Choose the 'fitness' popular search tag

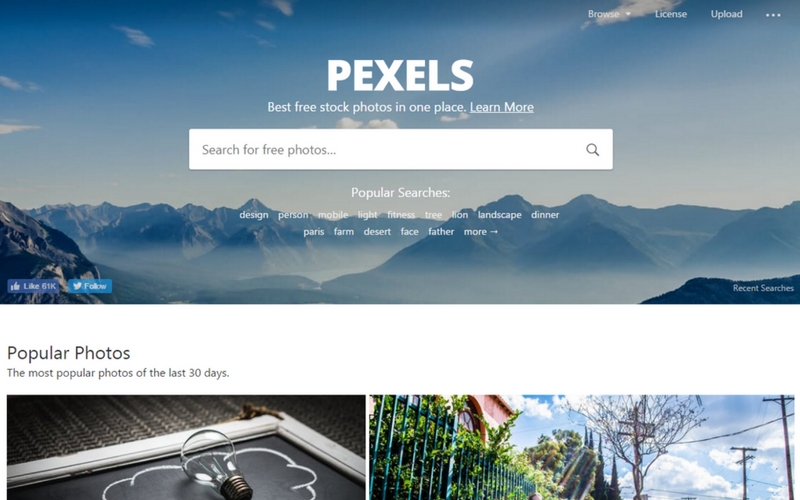(401, 215)
